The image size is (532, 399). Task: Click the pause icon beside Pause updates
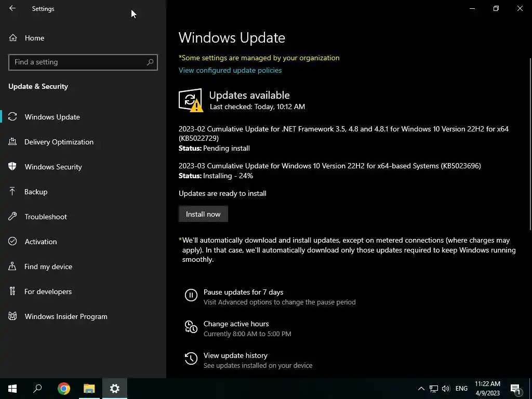tap(191, 295)
